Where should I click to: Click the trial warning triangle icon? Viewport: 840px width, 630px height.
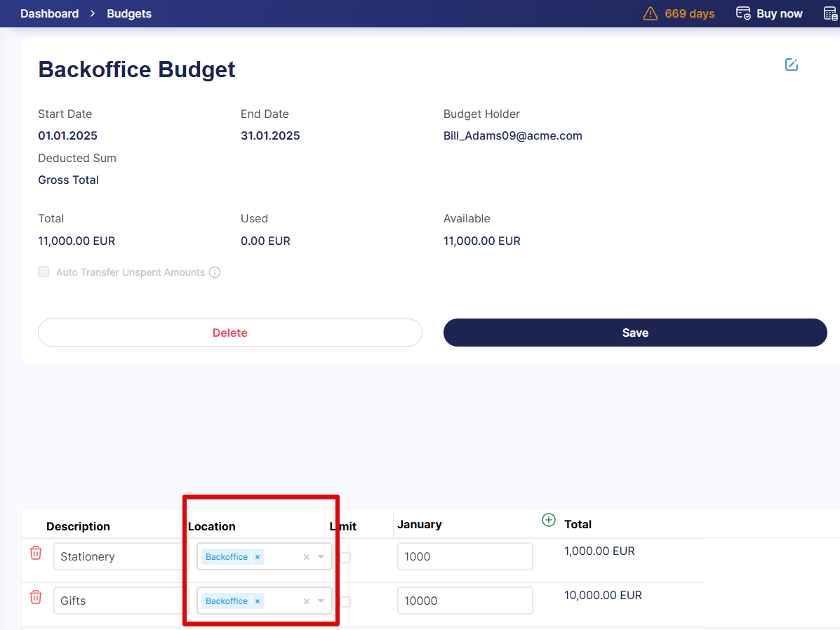[x=651, y=13]
